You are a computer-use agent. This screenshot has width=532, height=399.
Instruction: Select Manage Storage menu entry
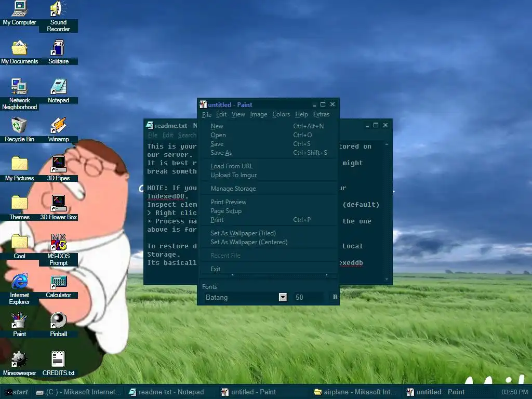269,189
